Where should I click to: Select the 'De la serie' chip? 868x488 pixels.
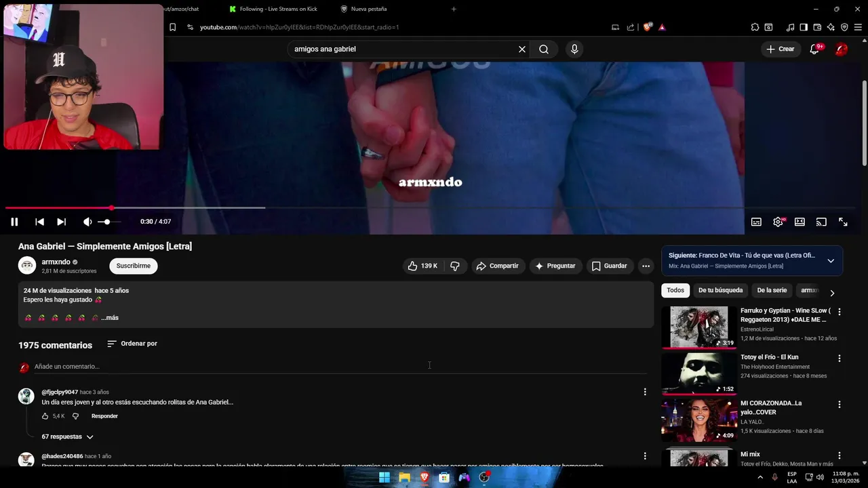pyautogui.click(x=772, y=290)
